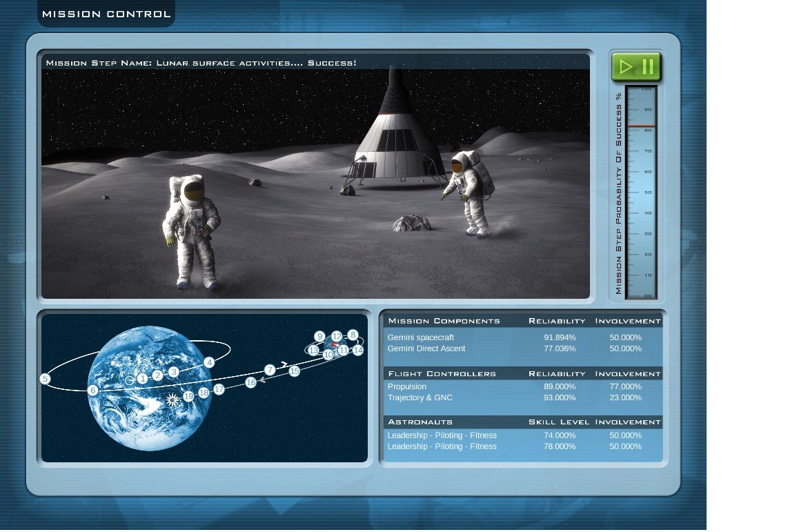Image resolution: width=808 pixels, height=532 pixels.
Task: Click the lunar lander in the scene
Action: (x=395, y=135)
